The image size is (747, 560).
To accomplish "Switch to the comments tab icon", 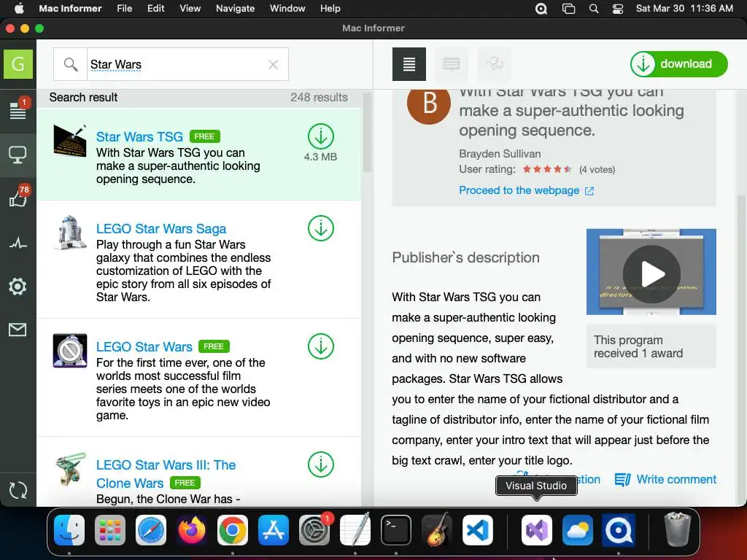I will point(451,64).
